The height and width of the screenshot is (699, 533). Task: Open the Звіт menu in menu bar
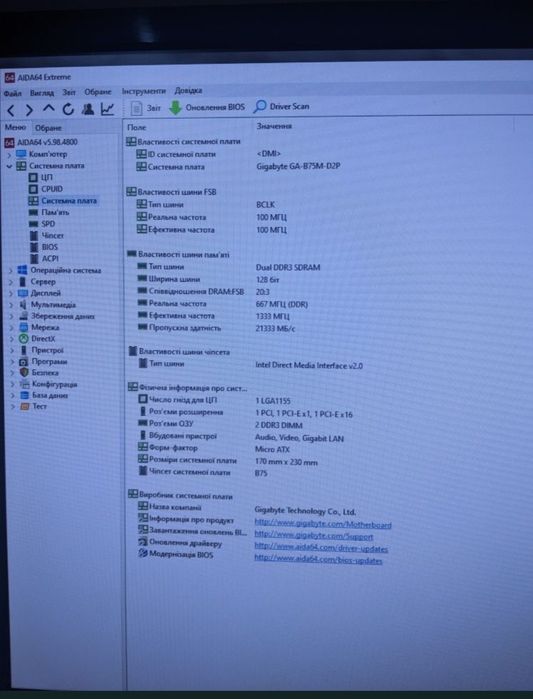tap(69, 92)
